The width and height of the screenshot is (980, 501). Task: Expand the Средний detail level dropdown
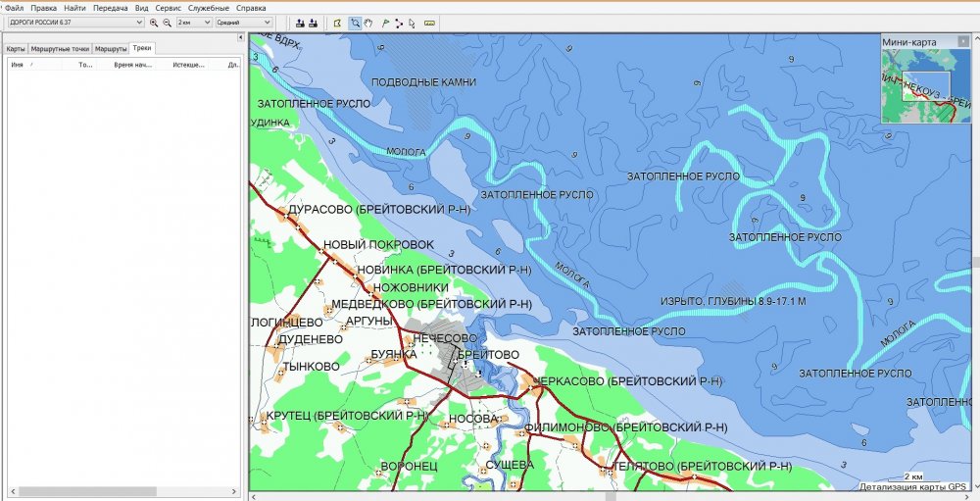(x=244, y=22)
